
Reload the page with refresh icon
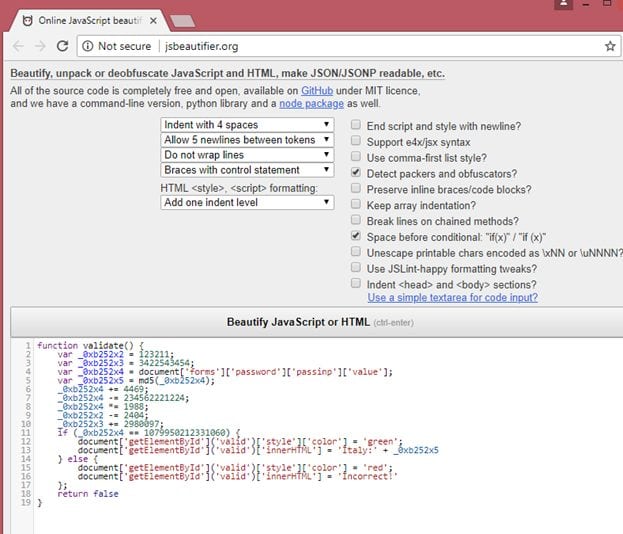pyautogui.click(x=63, y=46)
